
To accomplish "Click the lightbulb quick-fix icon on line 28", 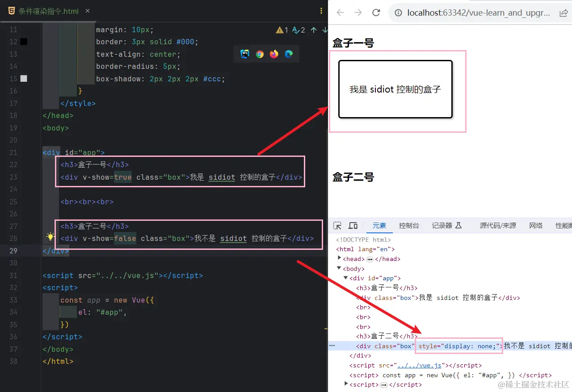I will [50, 237].
